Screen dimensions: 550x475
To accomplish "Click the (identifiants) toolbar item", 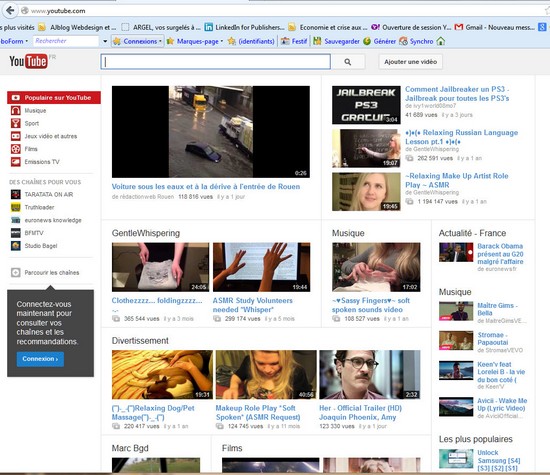I will pos(251,41).
